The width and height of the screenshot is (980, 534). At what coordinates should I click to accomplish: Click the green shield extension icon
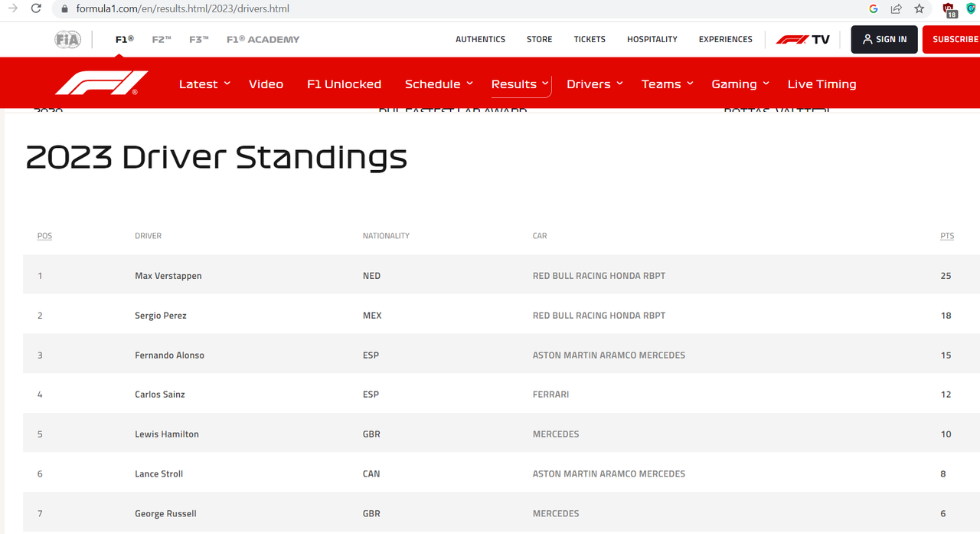click(971, 9)
